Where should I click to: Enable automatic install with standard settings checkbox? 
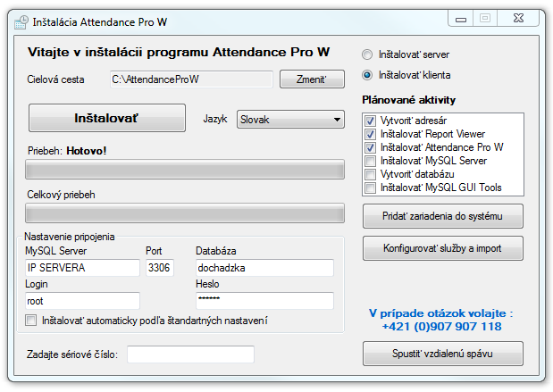pyautogui.click(x=31, y=321)
